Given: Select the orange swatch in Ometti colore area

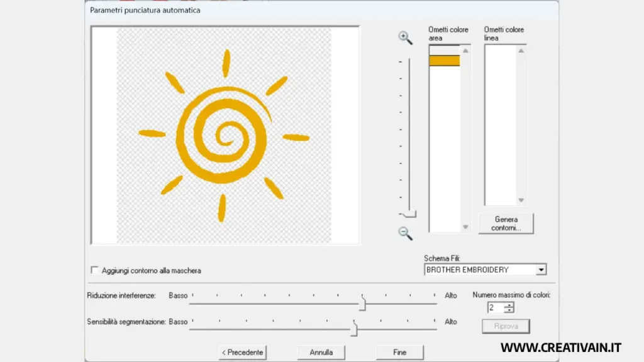Looking at the screenshot, I should tap(445, 61).
